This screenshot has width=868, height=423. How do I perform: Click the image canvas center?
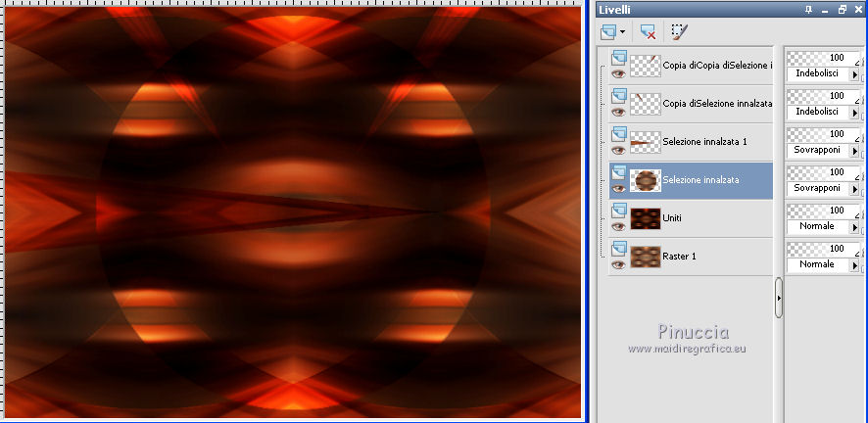(x=293, y=211)
